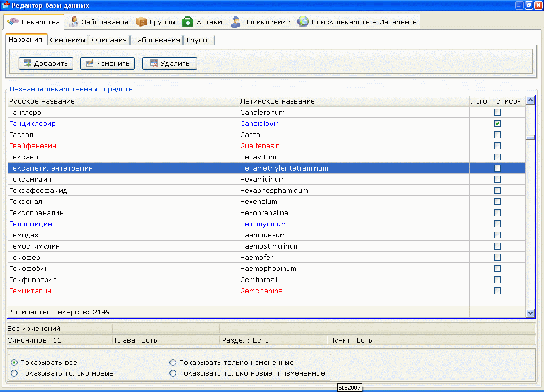Click the vertical scrollbar thumb

pyautogui.click(x=531, y=138)
